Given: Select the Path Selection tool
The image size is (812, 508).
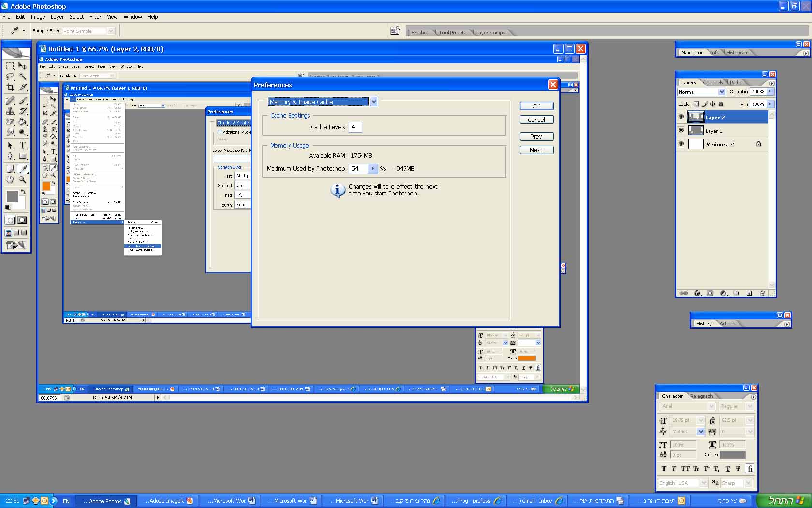Looking at the screenshot, I should tap(10, 145).
